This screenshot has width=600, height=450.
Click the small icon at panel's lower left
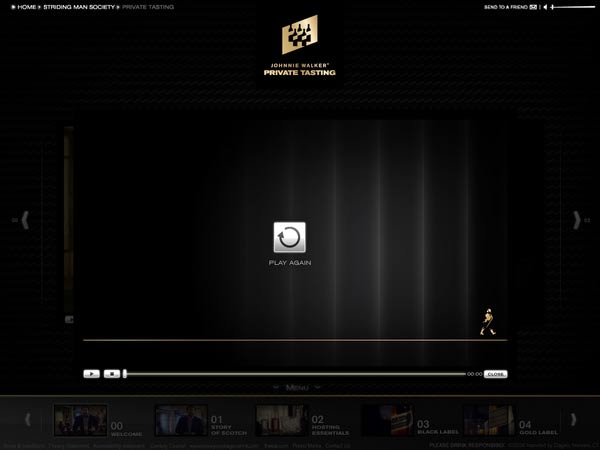(69, 319)
